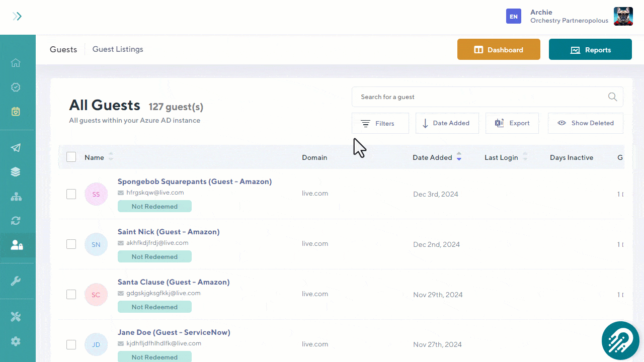
Task: Open the Filters dropdown
Action: [x=380, y=123]
